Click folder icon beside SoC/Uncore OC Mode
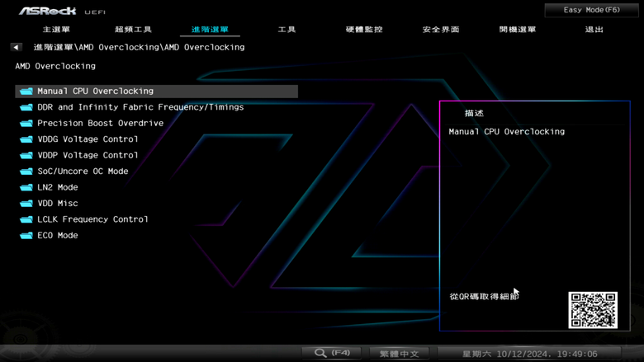644x362 pixels. (26, 171)
